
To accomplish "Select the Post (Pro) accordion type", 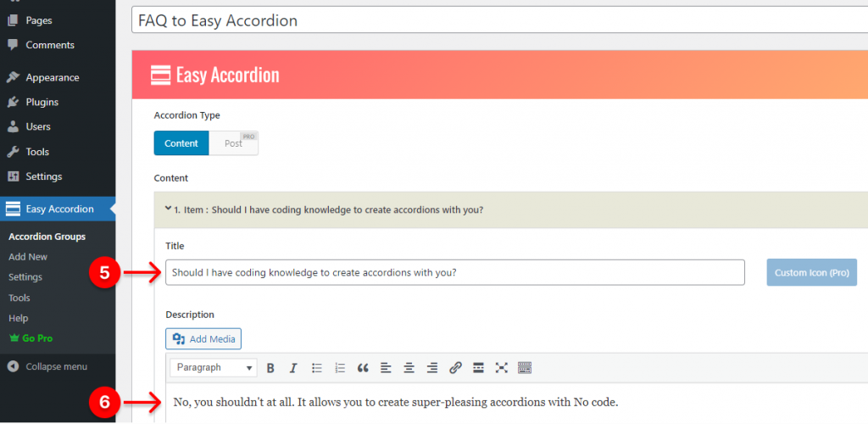I will coord(234,143).
